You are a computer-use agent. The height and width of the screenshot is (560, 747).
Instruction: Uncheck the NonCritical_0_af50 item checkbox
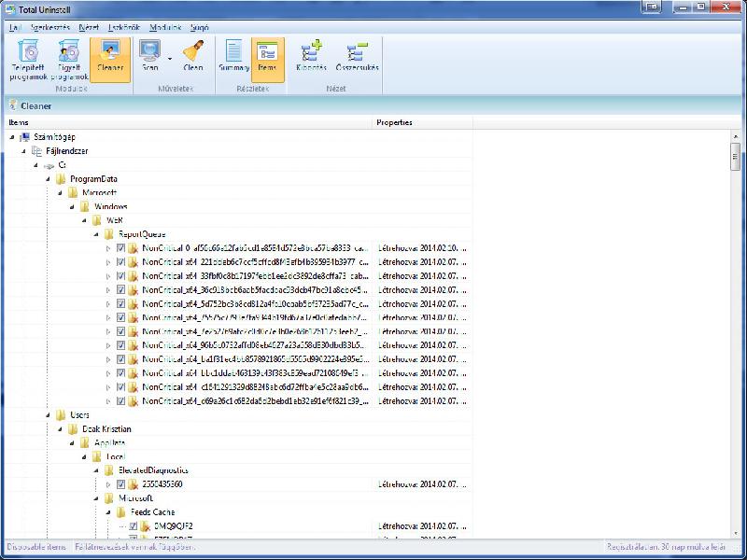coord(121,248)
